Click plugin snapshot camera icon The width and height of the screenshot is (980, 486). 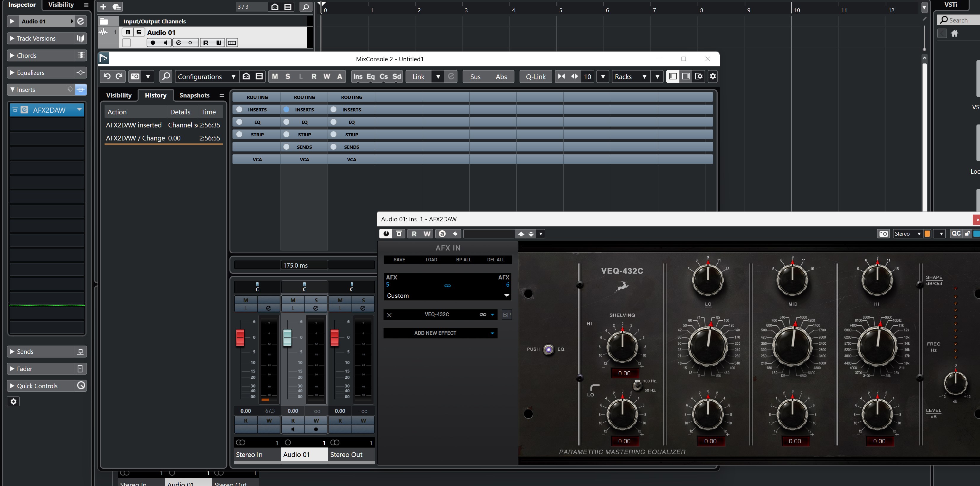883,234
